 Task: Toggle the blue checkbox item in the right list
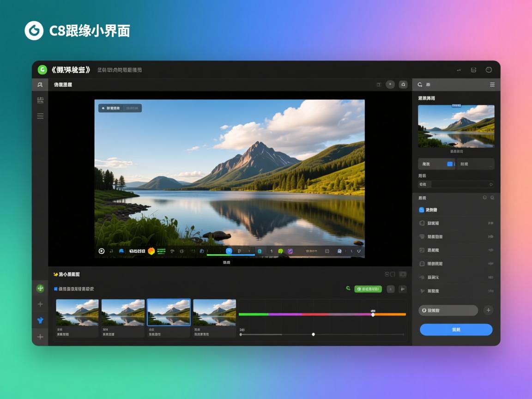point(421,210)
